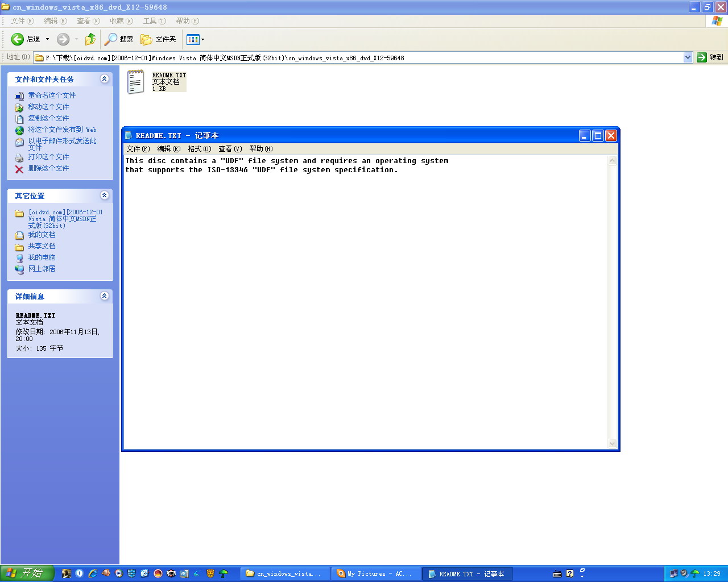Open Explorer's 编辑(E) menu

(x=56, y=21)
